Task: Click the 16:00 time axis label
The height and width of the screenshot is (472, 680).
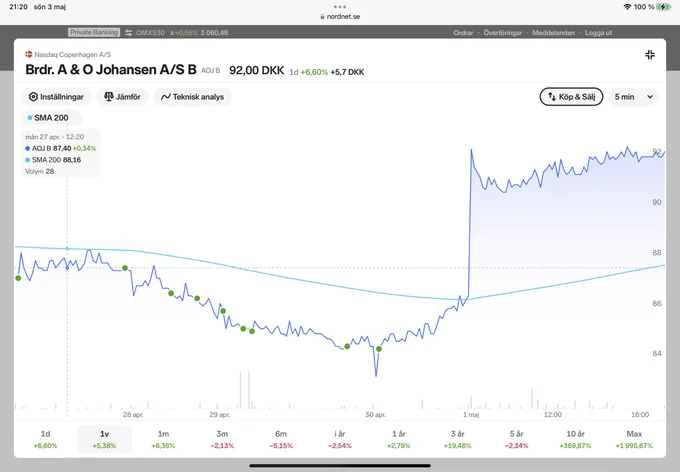Action: [x=640, y=415]
